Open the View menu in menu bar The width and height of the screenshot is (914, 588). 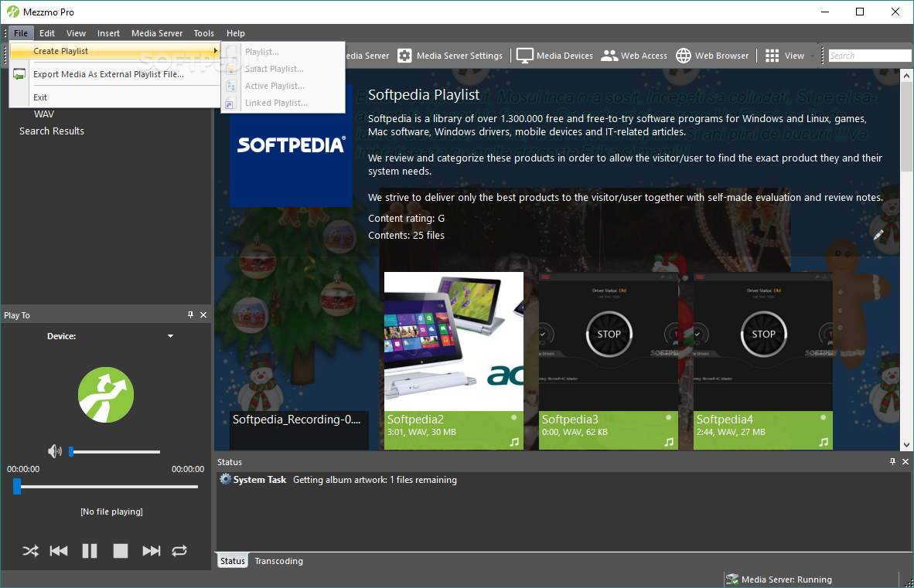tap(76, 33)
